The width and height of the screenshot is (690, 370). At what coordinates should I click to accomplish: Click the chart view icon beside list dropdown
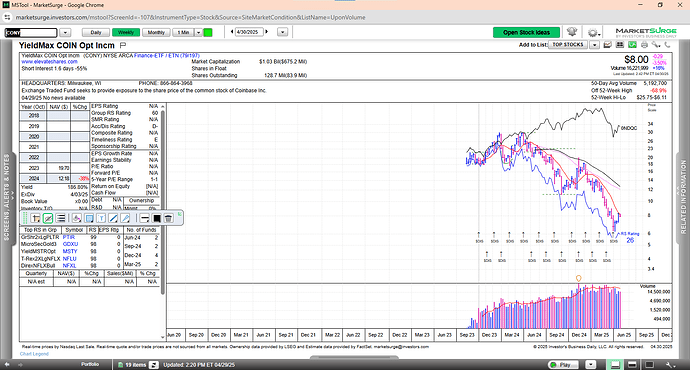pos(608,45)
